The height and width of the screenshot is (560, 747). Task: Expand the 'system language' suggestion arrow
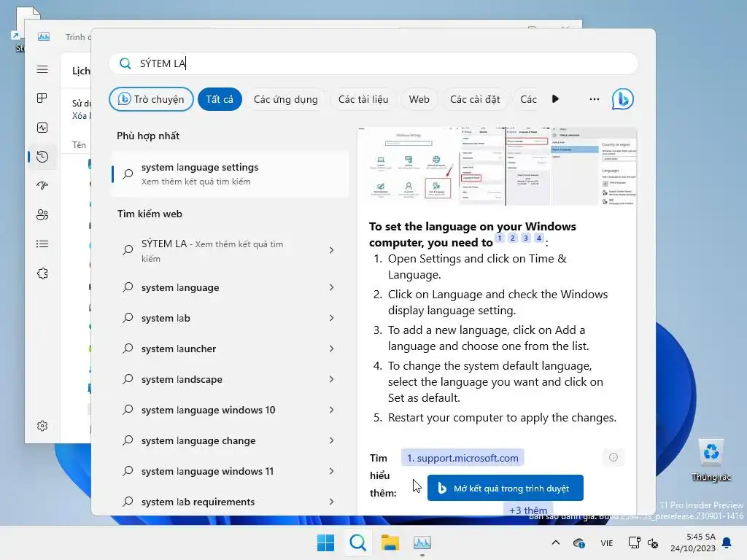pyautogui.click(x=332, y=287)
